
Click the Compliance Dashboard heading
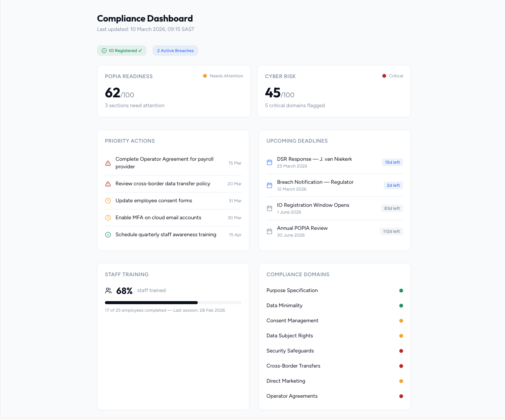click(145, 18)
